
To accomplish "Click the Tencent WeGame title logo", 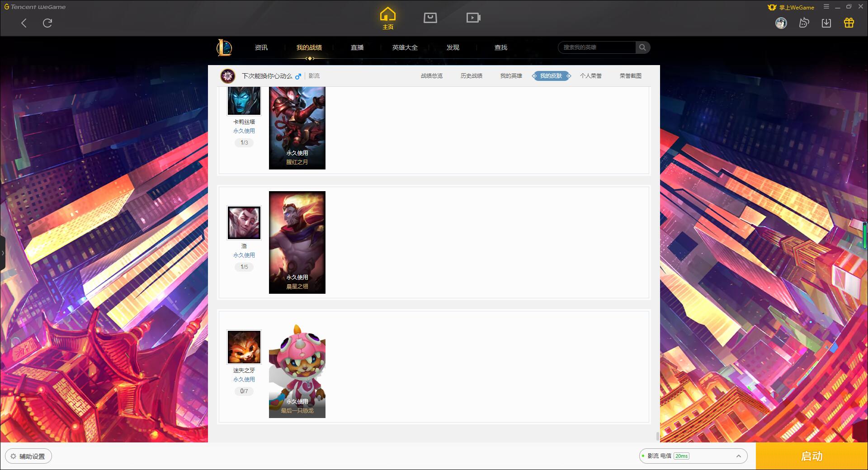I will point(35,7).
